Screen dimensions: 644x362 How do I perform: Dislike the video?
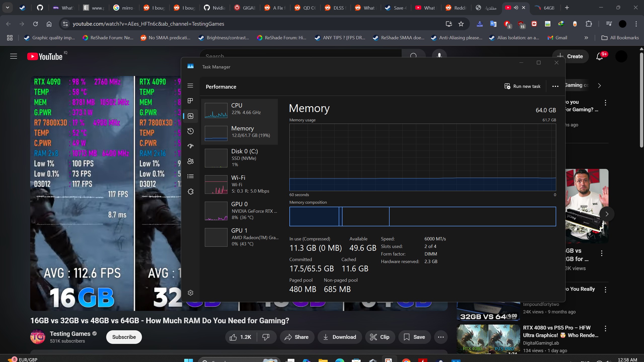coord(266,337)
